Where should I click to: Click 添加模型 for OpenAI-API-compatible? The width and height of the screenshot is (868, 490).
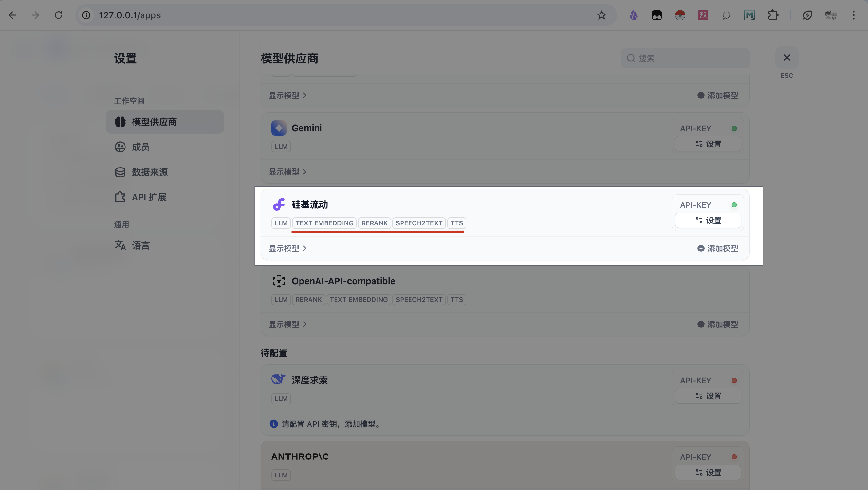(718, 324)
